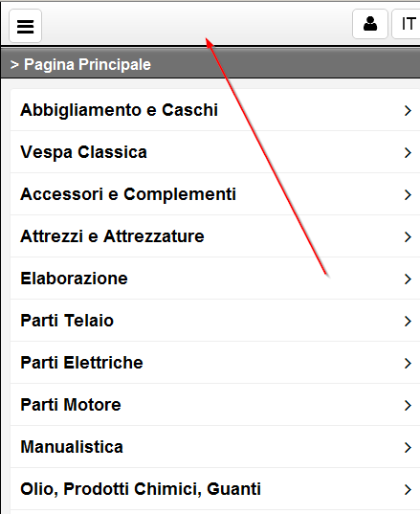Select Parti Elettriche category
The width and height of the screenshot is (420, 514).
click(215, 363)
